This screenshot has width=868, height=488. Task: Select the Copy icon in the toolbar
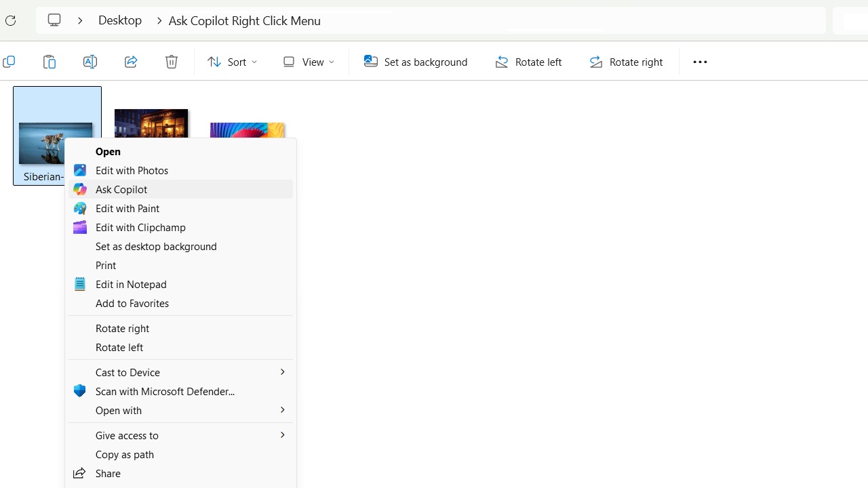pos(9,62)
